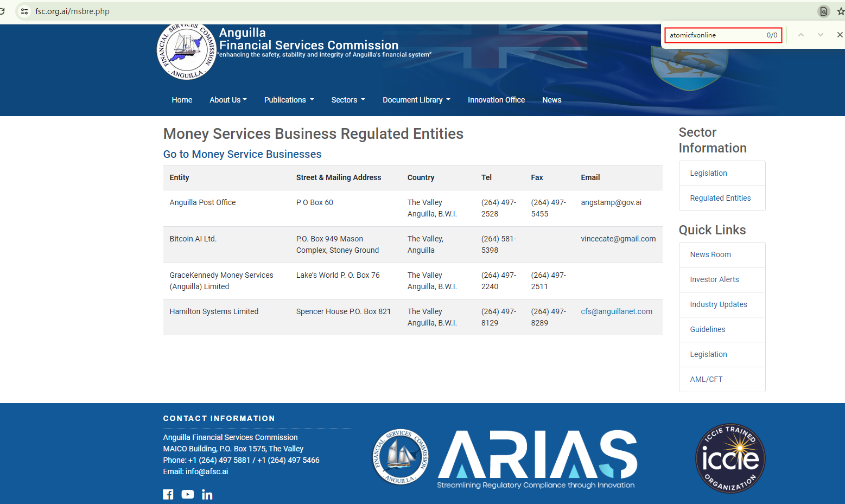The height and width of the screenshot is (504, 845).
Task: Click the site information icon in address bar
Action: point(24,11)
